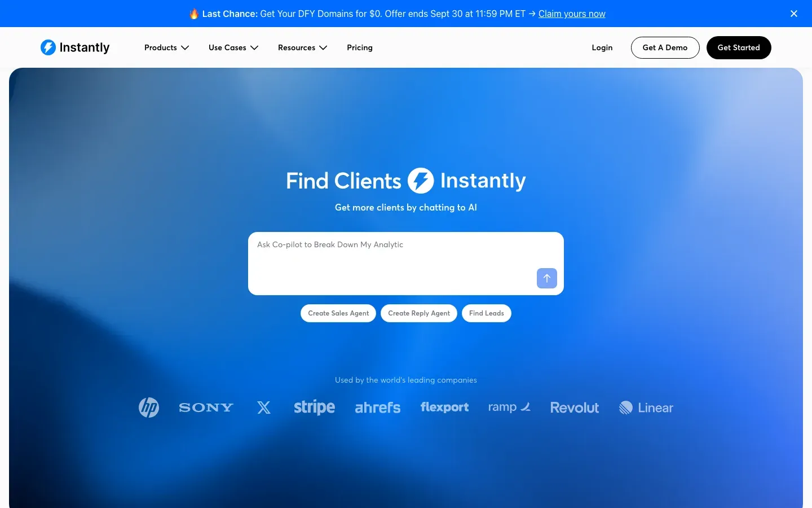Click the Get Started button
Screen dimensions: 812x508
pos(739,47)
